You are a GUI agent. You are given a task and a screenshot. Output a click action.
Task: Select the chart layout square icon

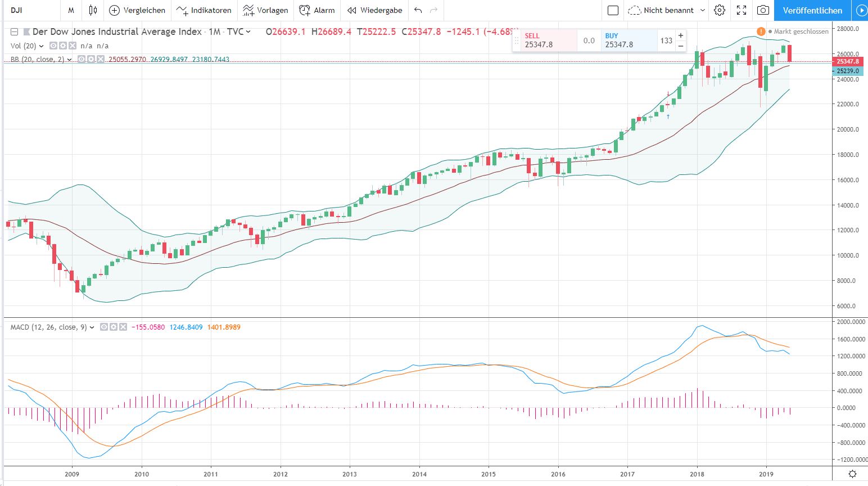(613, 10)
